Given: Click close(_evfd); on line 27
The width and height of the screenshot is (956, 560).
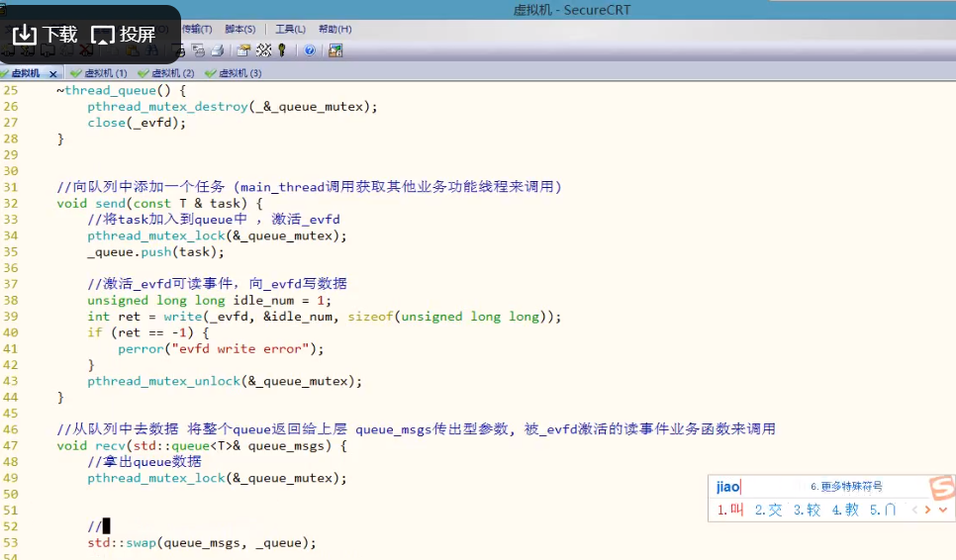Looking at the screenshot, I should tap(137, 123).
